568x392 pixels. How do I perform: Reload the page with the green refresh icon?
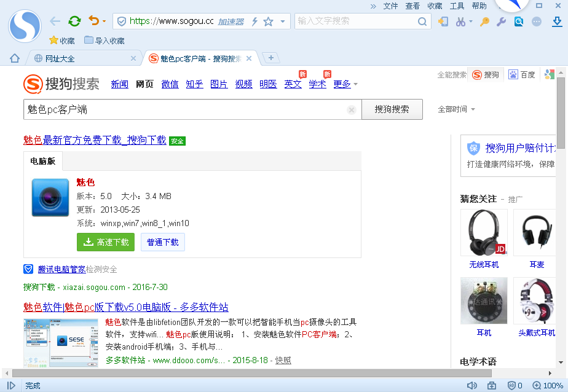point(74,22)
